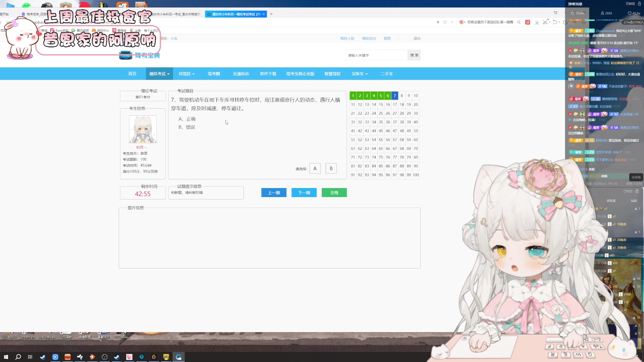Click the keyword search input field

376,55
